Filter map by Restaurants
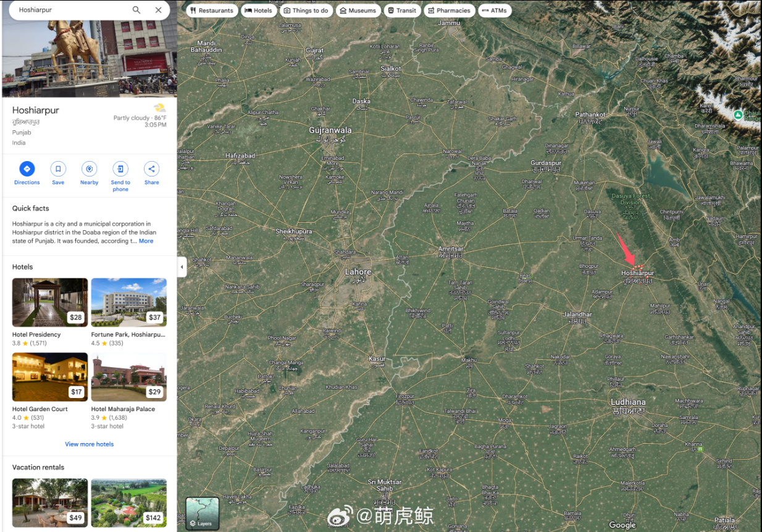The image size is (762, 532). [212, 10]
